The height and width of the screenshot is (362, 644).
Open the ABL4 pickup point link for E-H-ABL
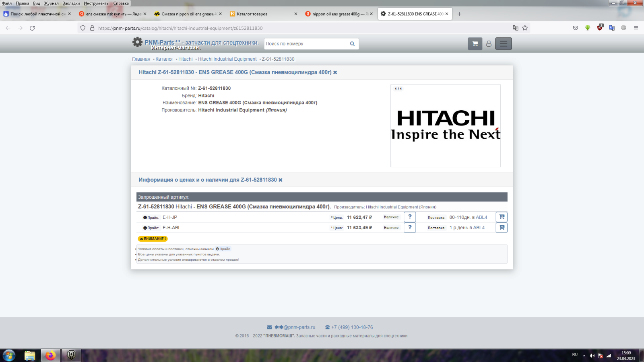(479, 228)
